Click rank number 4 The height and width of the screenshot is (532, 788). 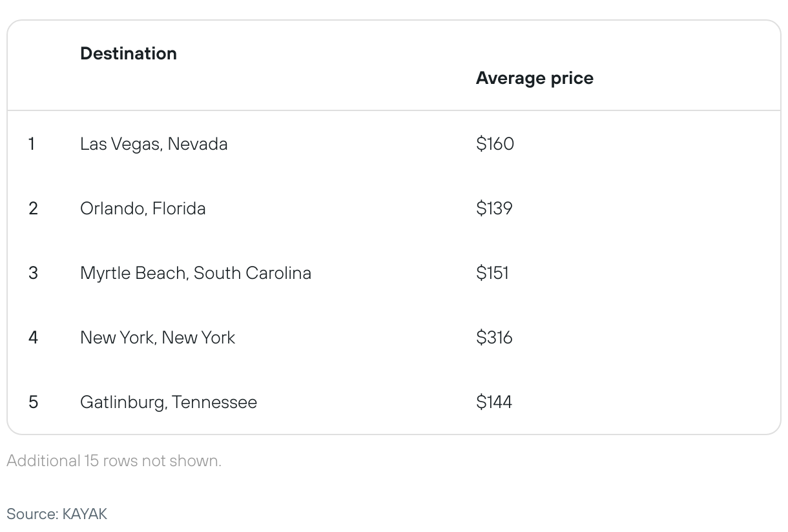click(x=33, y=337)
